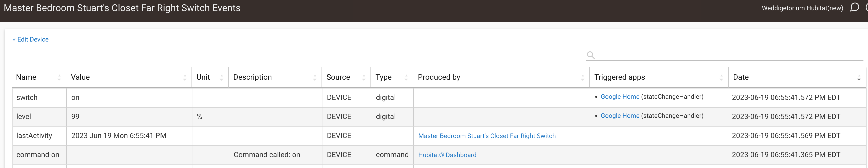Click the Produced by column header
This screenshot has height=168, width=868.
click(501, 77)
